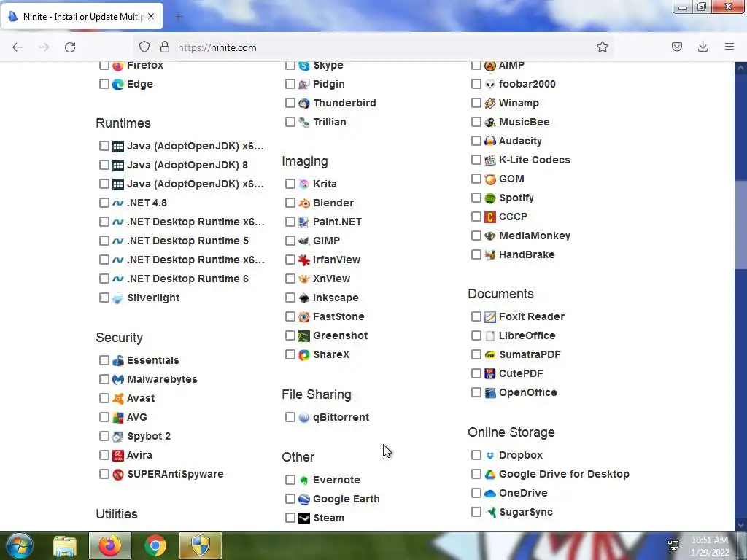The image size is (747, 560).
Task: Open a new browser tab
Action: 179,17
